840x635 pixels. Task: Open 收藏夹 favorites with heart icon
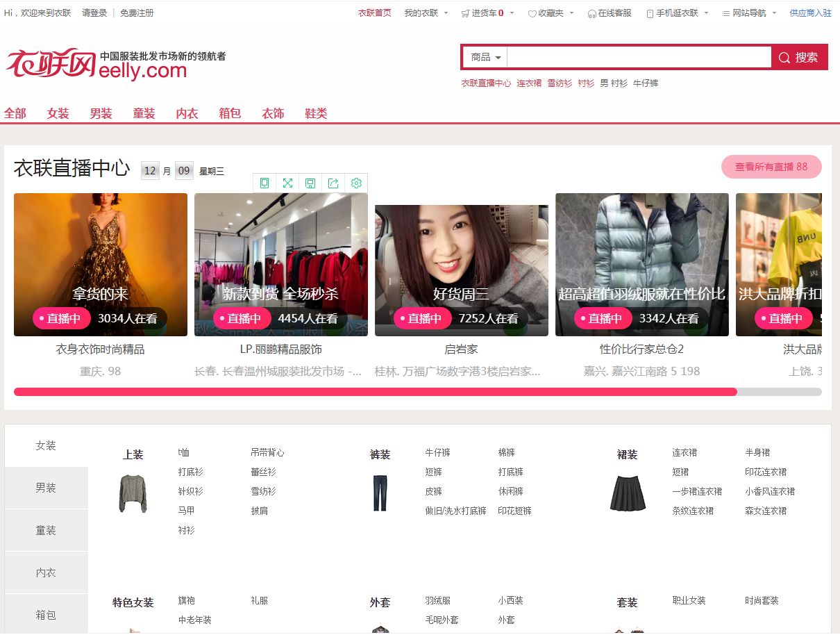pos(551,13)
